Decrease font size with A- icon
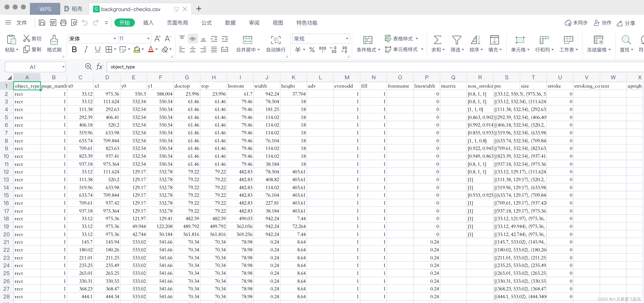This screenshot has width=644, height=303. (168, 38)
